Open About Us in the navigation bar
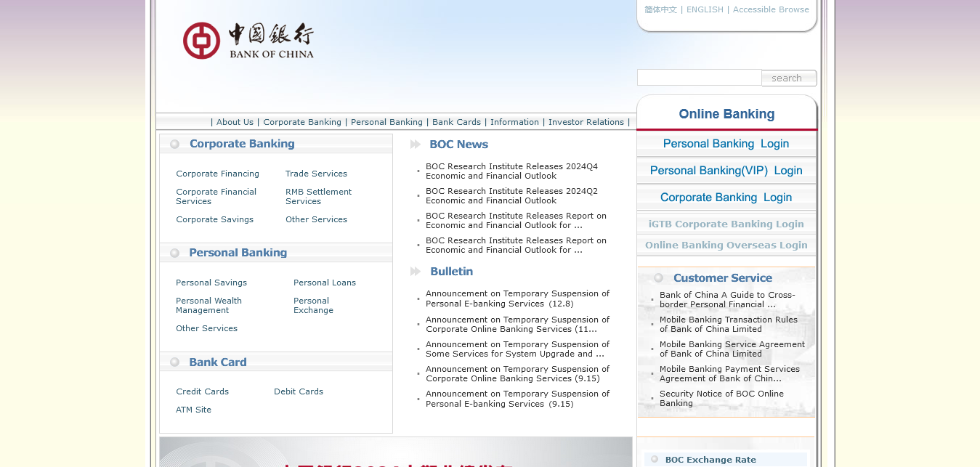Viewport: 980px width, 467px height. point(235,122)
